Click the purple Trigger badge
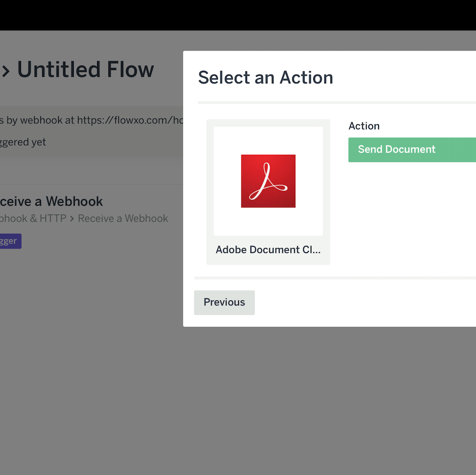Image resolution: width=476 pixels, height=475 pixels. pos(10,241)
